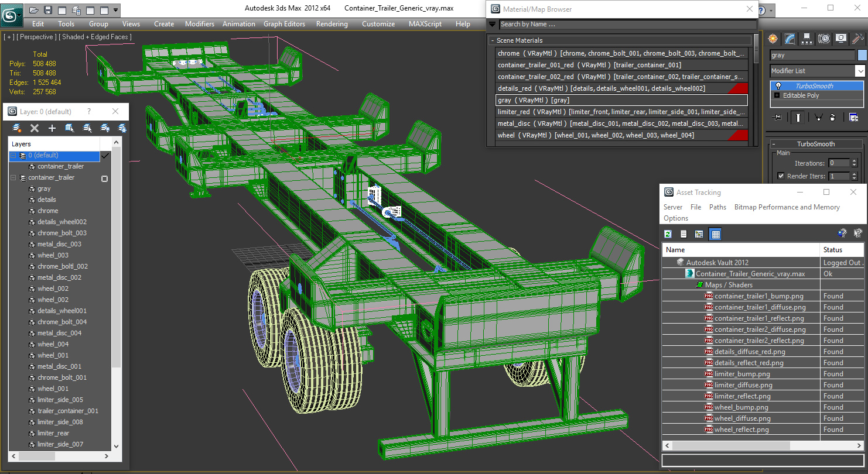Screen dimensions: 868x474
Task: Click Create New Layer icon in Layer dialog
Action: point(17,128)
